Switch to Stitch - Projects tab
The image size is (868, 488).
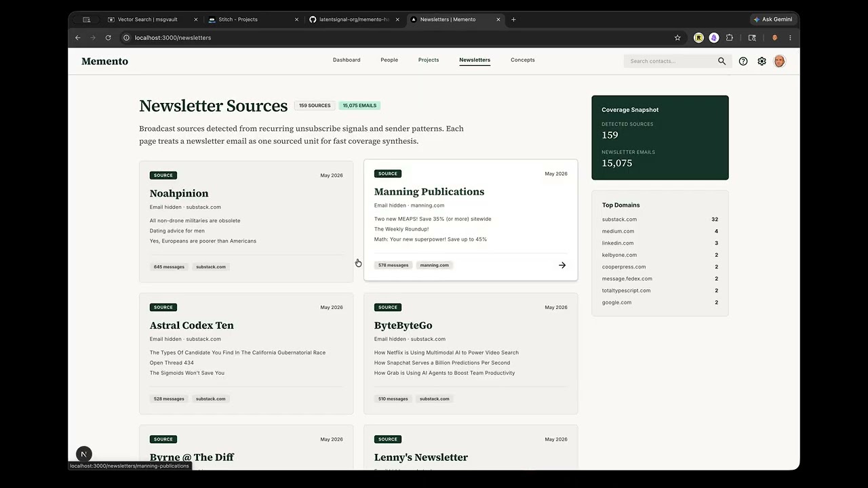[x=254, y=20]
